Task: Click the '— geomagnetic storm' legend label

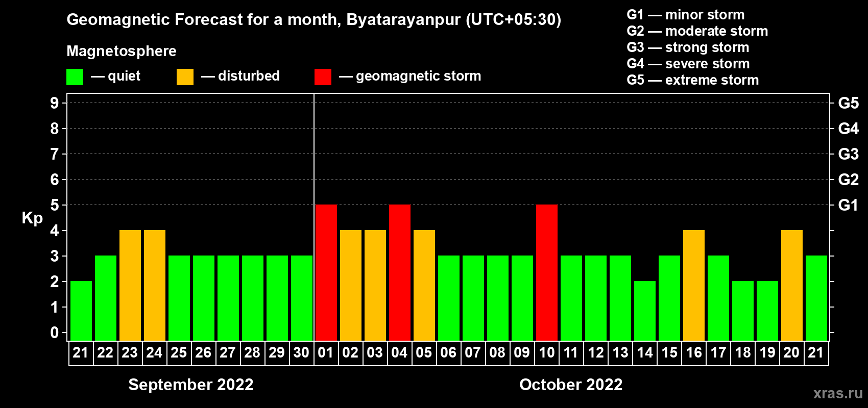Action: pos(410,76)
